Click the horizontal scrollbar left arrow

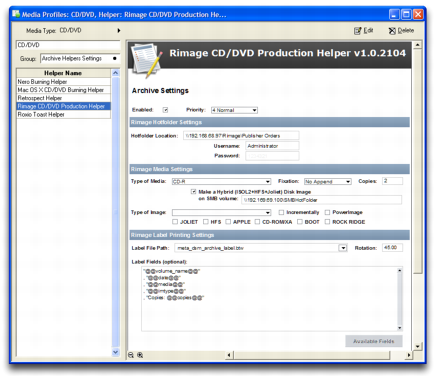229,355
